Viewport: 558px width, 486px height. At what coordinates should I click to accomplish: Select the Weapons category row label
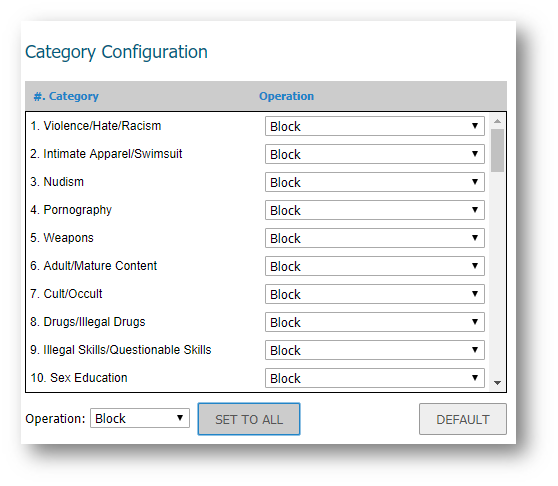point(62,238)
